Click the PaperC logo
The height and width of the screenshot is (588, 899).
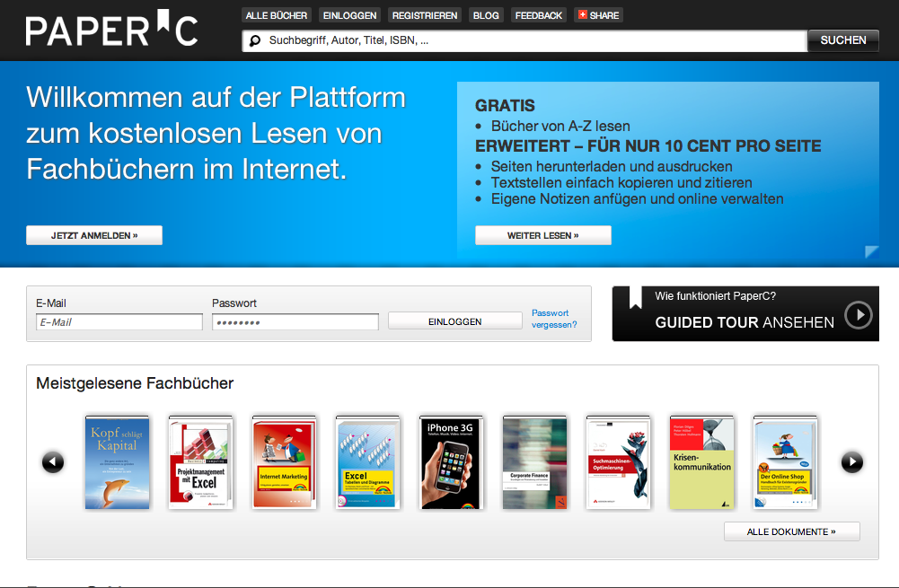(x=111, y=29)
